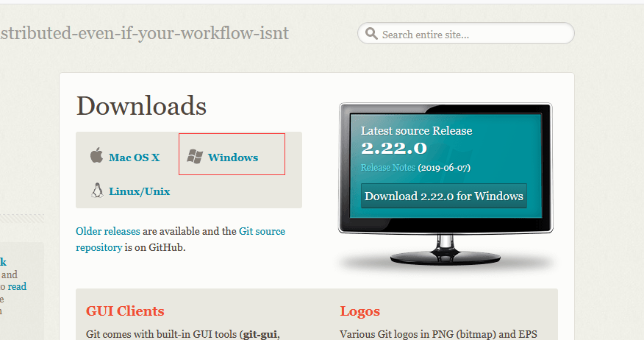Screen dimensions: 644x340
Task: Click the Linux penguin icon
Action: (97, 191)
